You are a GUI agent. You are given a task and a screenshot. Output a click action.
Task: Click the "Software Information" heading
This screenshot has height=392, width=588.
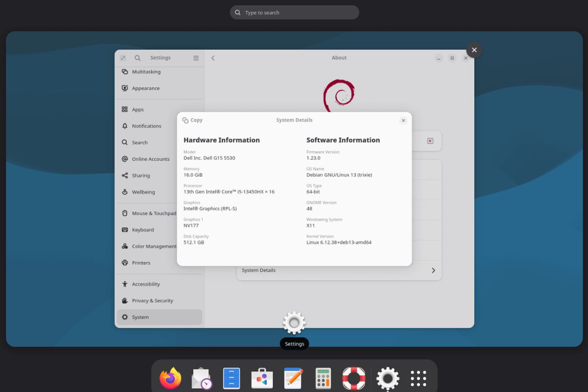point(343,140)
